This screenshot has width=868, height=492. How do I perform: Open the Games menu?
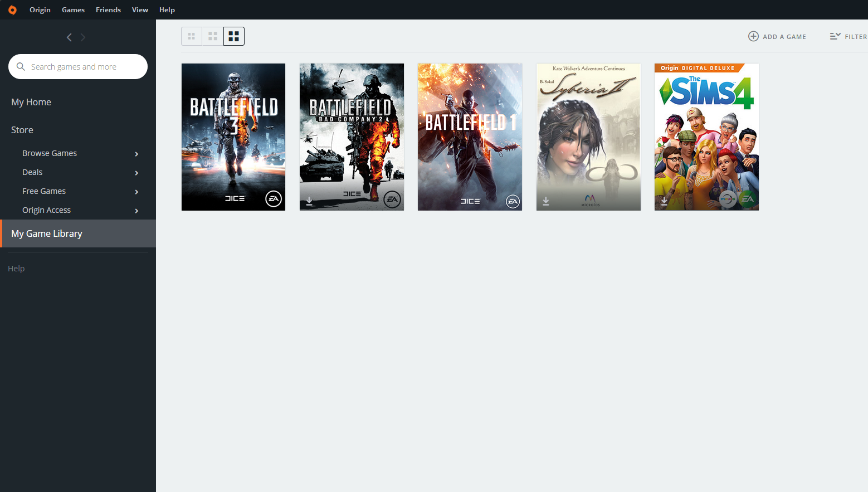point(73,10)
